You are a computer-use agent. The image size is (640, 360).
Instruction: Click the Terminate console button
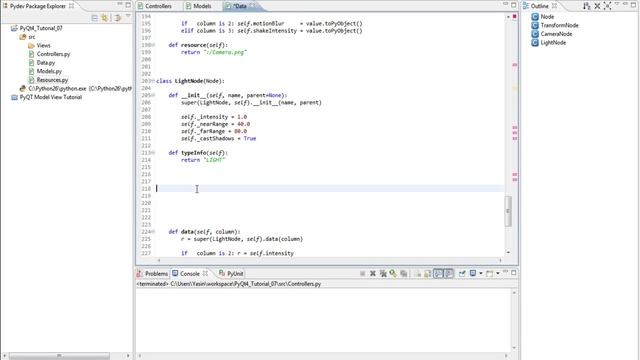tap(362, 273)
